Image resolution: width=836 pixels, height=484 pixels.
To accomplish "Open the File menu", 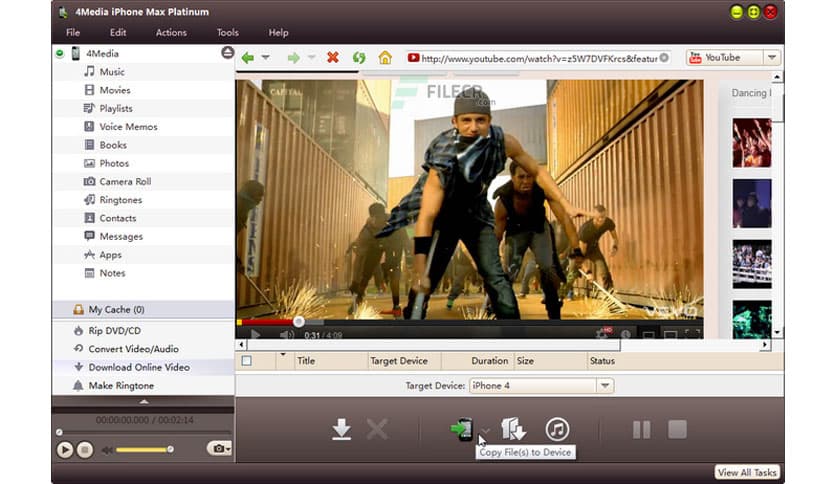I will (x=73, y=33).
